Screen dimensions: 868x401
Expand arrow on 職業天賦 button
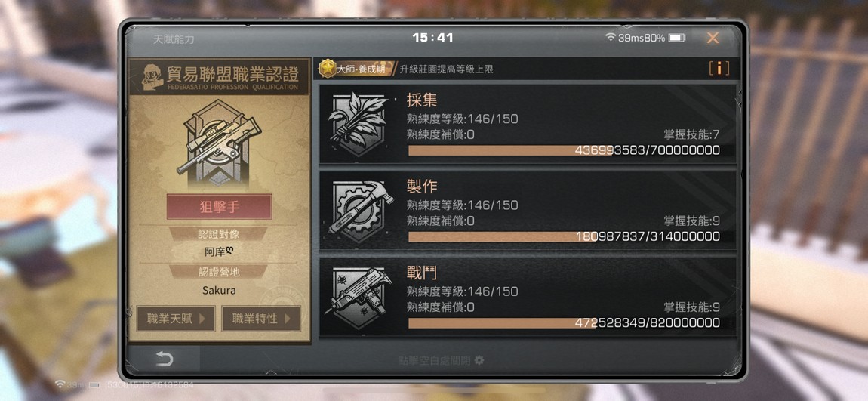(202, 319)
